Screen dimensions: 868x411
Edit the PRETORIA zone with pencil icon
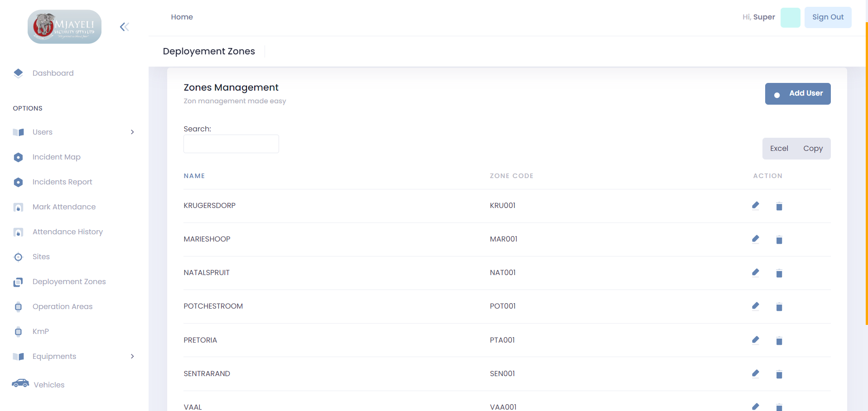pos(755,340)
